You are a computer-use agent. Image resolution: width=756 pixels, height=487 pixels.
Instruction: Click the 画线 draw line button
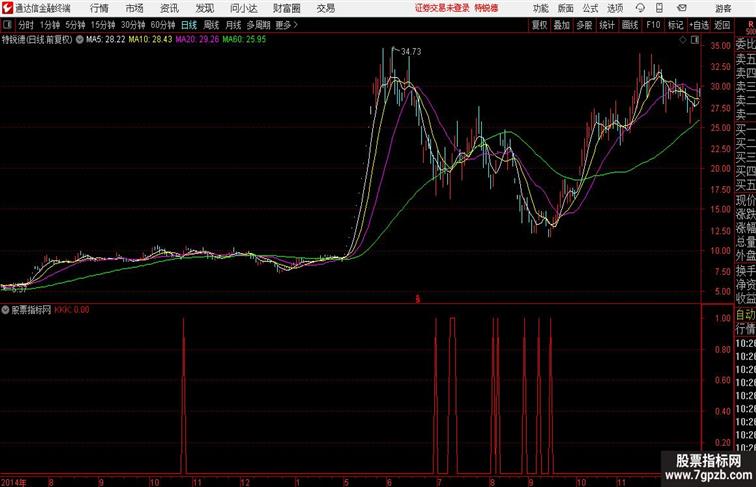point(630,25)
